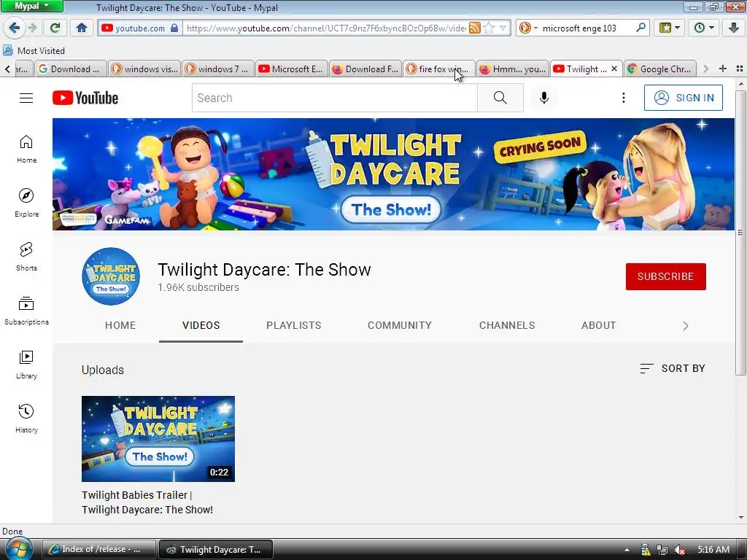
Task: Click the RSS feed icon in address bar
Action: [x=474, y=28]
